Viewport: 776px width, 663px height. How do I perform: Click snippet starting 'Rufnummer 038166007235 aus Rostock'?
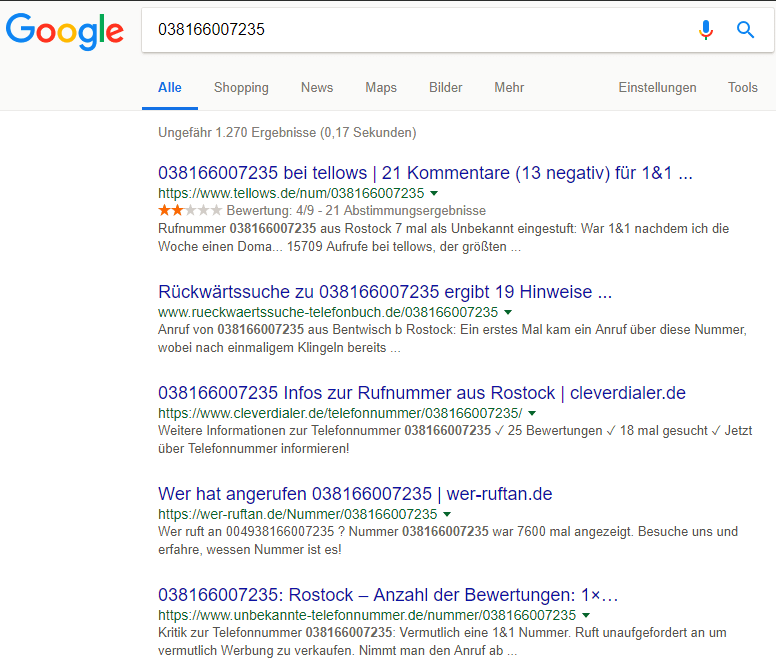click(x=443, y=237)
